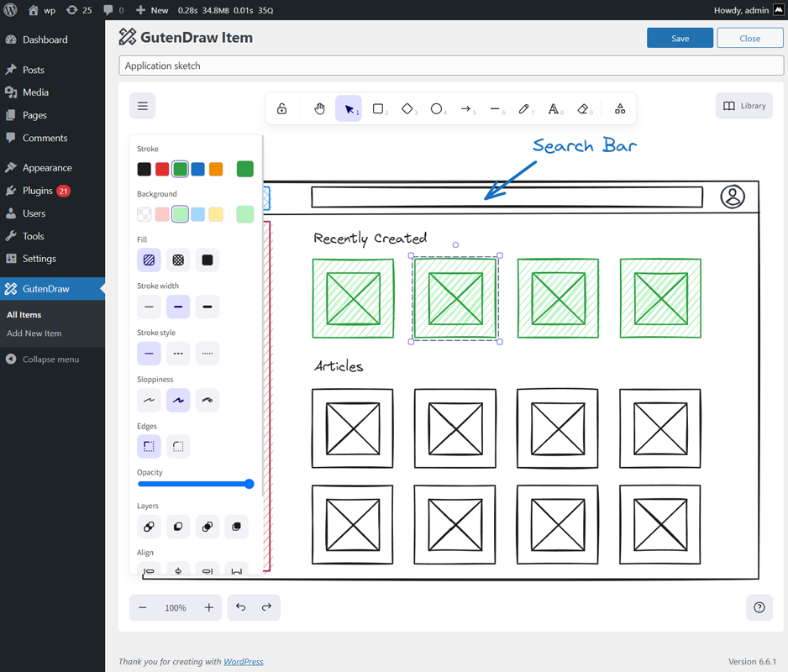Open the WordPress Dashboard menu
Screen dimensions: 788x672
52,39
